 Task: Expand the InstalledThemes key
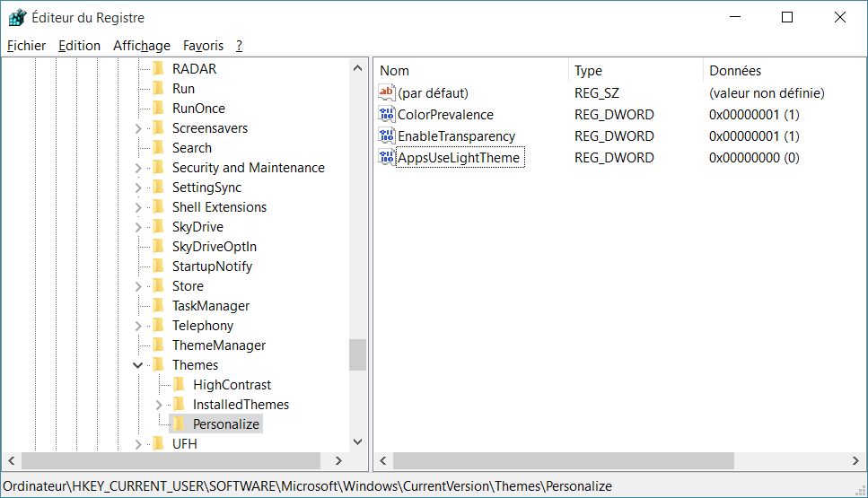click(159, 405)
